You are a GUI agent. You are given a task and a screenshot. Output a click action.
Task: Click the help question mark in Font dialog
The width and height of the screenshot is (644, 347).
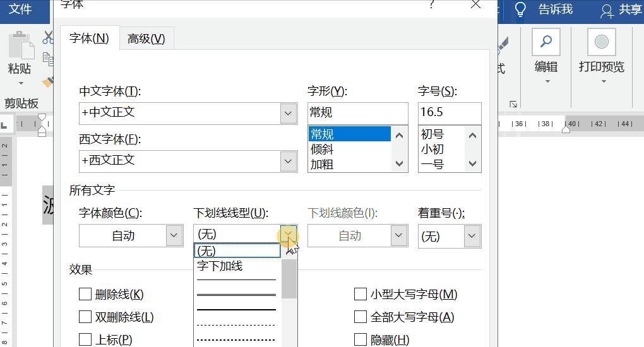click(x=431, y=4)
